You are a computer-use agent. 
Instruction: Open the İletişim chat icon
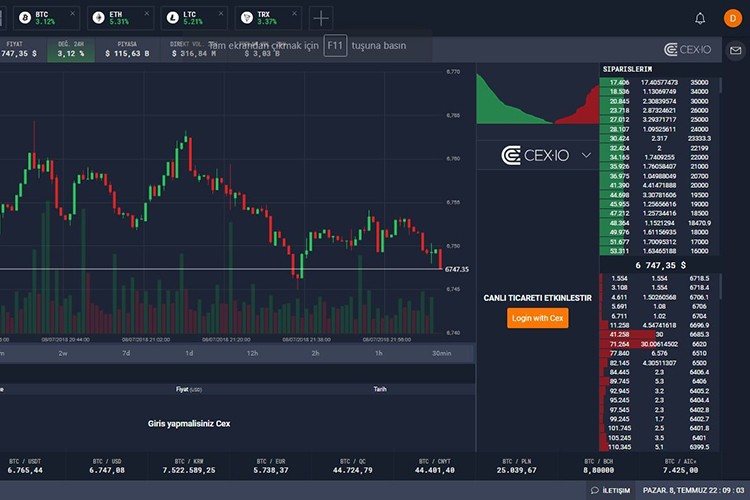tap(609, 490)
